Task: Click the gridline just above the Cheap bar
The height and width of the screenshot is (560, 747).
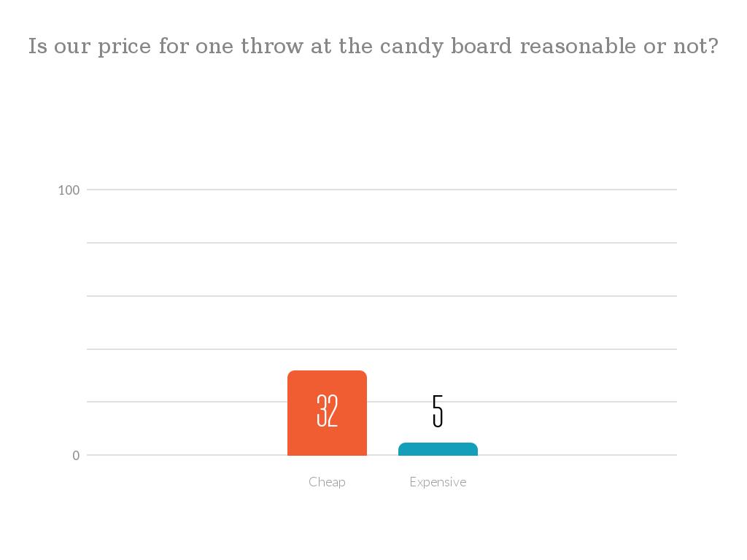Action: [382, 349]
